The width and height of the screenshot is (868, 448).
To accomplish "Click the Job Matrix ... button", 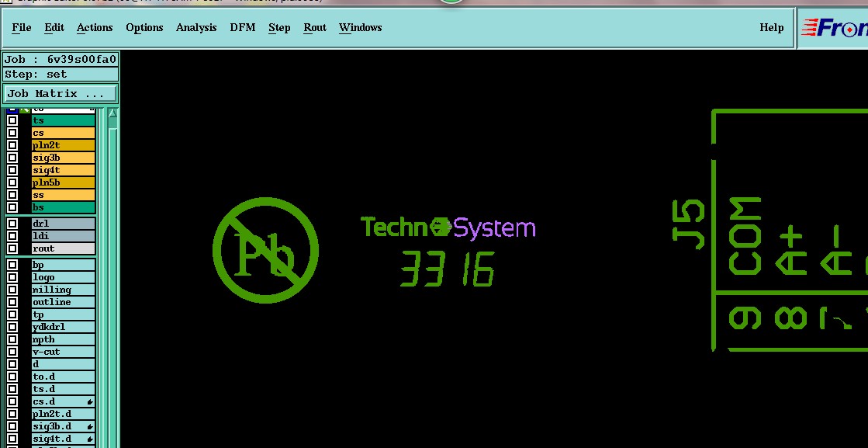I will [61, 94].
